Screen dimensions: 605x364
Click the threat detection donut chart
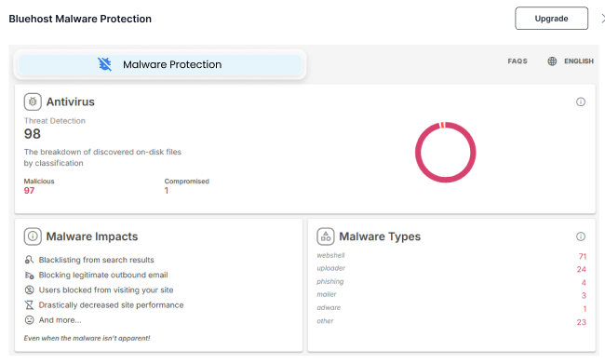pyautogui.click(x=445, y=152)
